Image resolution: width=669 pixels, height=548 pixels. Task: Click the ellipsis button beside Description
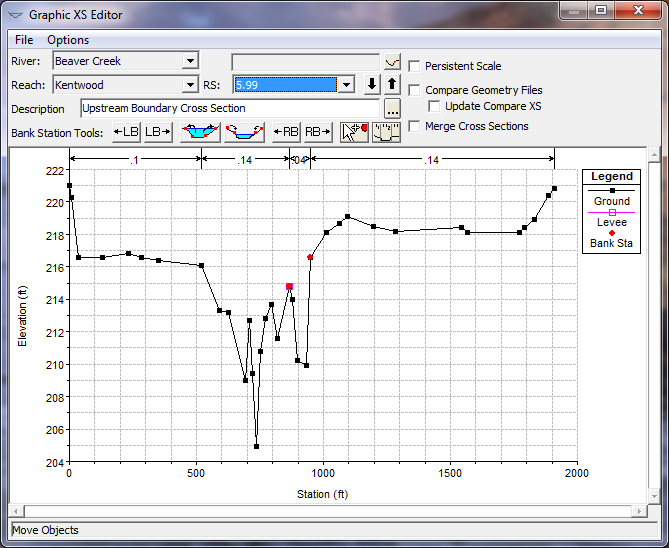pos(391,109)
